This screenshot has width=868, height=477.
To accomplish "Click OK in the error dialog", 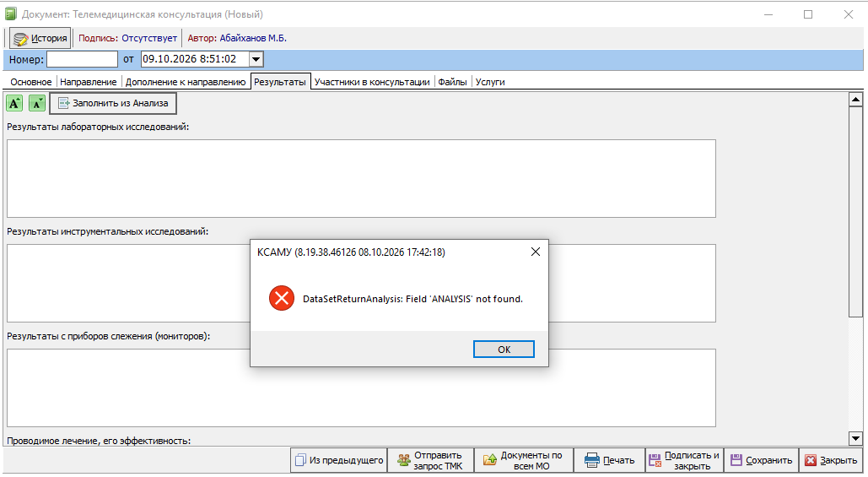I will (x=504, y=349).
